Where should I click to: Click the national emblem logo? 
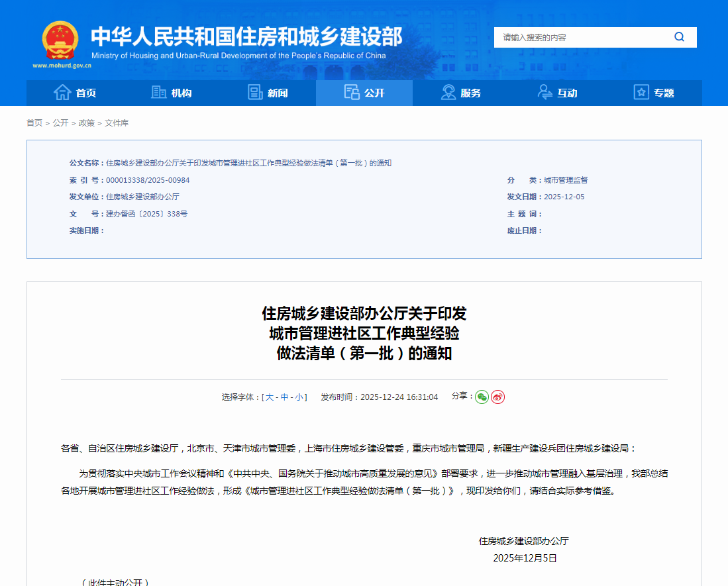pos(60,40)
